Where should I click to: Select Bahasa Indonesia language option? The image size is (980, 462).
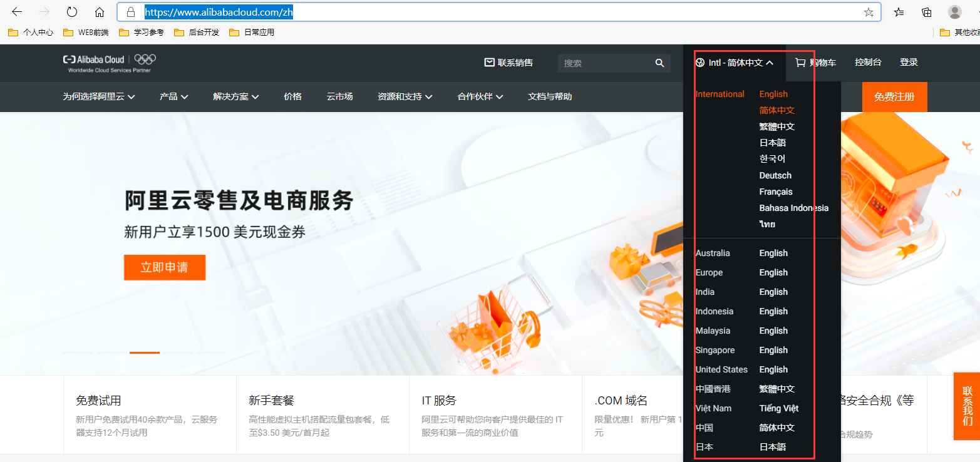(794, 208)
